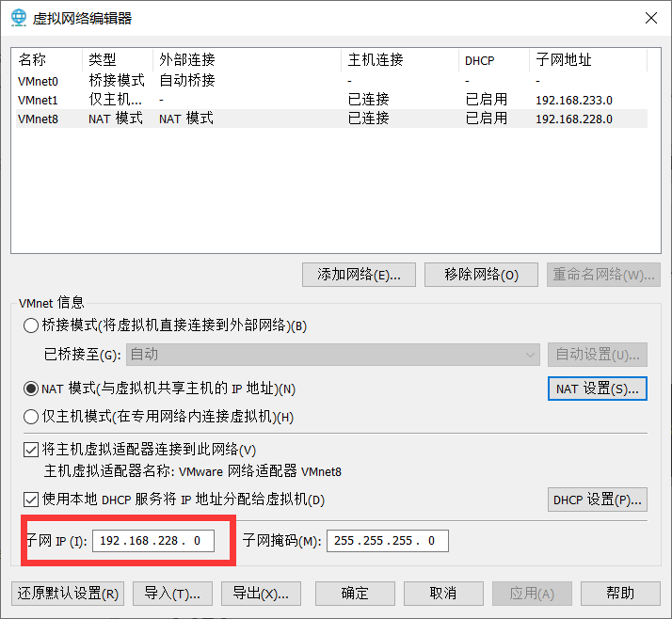The width and height of the screenshot is (672, 619).
Task: Click the 移除网络(O) button
Action: pos(481,275)
